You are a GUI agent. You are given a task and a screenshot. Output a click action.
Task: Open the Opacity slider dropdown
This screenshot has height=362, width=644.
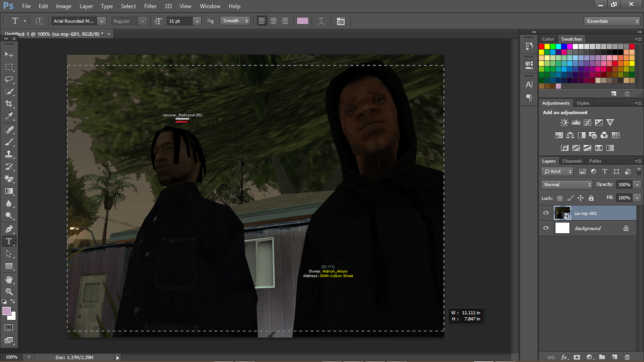click(637, 185)
